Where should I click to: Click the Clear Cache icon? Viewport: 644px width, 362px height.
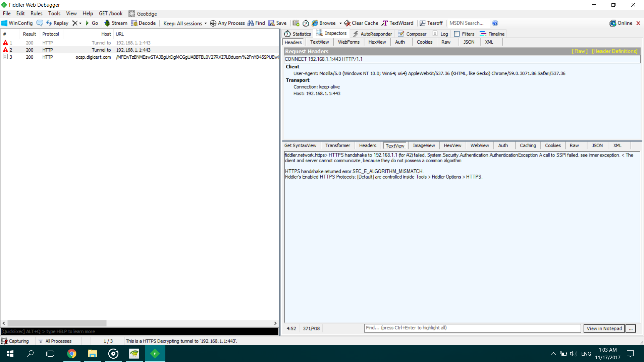[x=347, y=23]
